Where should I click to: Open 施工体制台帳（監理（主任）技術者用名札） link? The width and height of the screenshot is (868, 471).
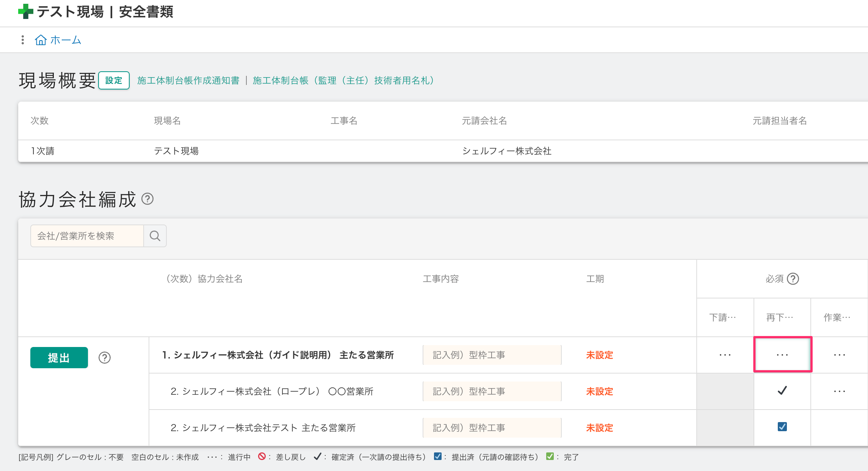pos(343,80)
